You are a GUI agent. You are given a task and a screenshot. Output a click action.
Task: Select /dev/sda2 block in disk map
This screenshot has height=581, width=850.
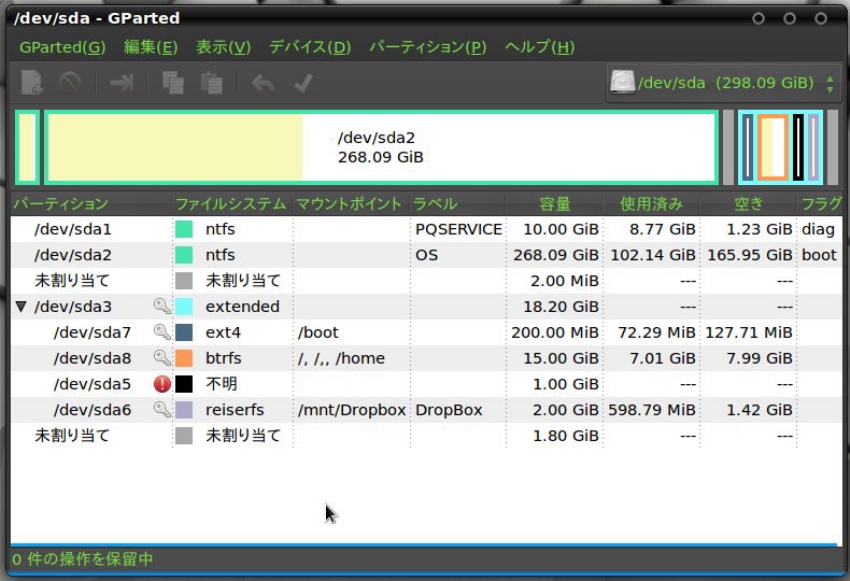click(381, 147)
